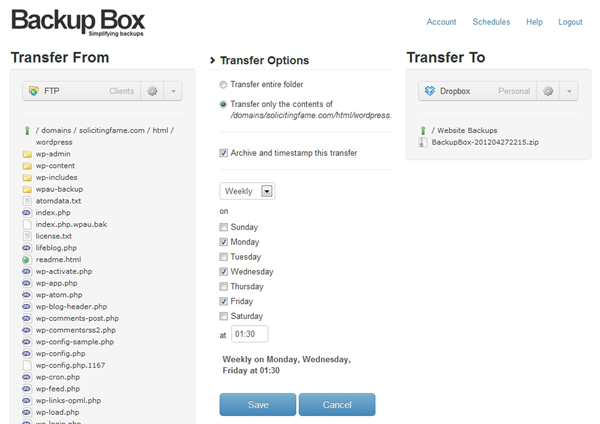The width and height of the screenshot is (600, 424).
Task: Open the Schedules menu link
Action: coord(491,22)
